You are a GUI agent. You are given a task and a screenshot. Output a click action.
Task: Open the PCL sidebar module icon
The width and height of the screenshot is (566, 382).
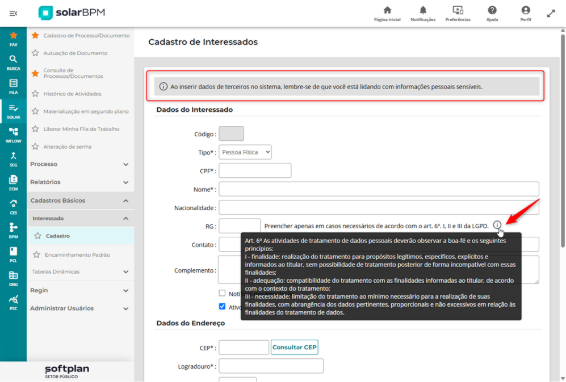point(13,255)
